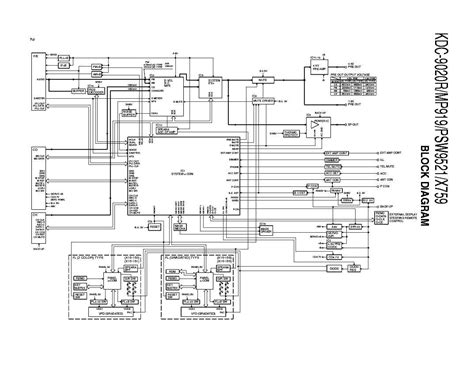Click the TEL MUTE terminal label at right
This screenshot has width=474, height=379.
pyautogui.click(x=387, y=166)
